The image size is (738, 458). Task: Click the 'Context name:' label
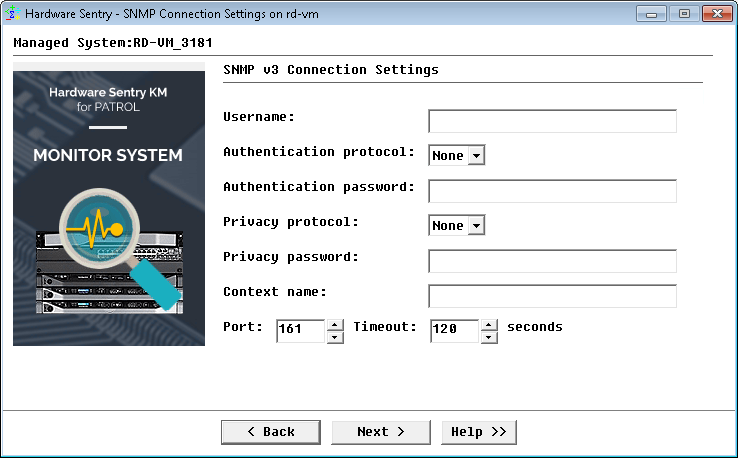pos(275,292)
